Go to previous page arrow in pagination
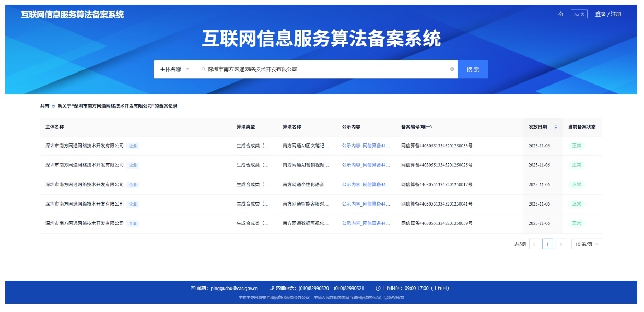The image size is (644, 312). pyautogui.click(x=534, y=244)
